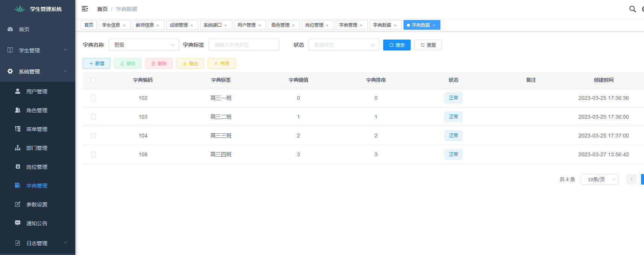Open 用户管理 in the sidebar

(38, 92)
